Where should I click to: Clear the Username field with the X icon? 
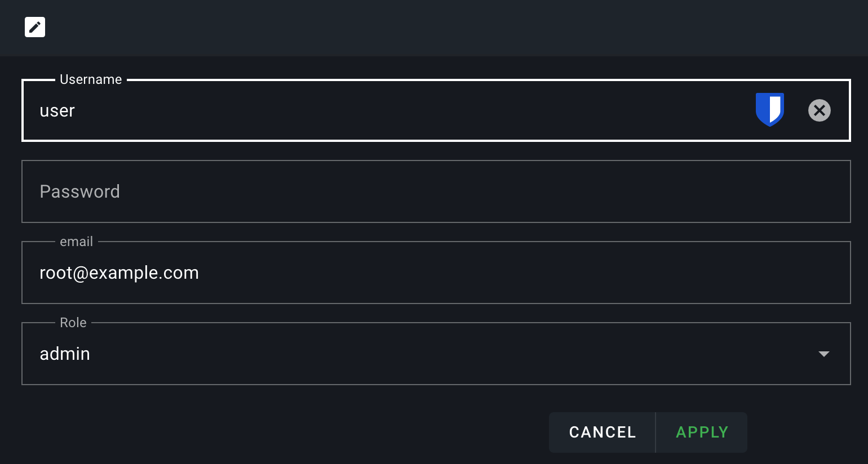[819, 110]
